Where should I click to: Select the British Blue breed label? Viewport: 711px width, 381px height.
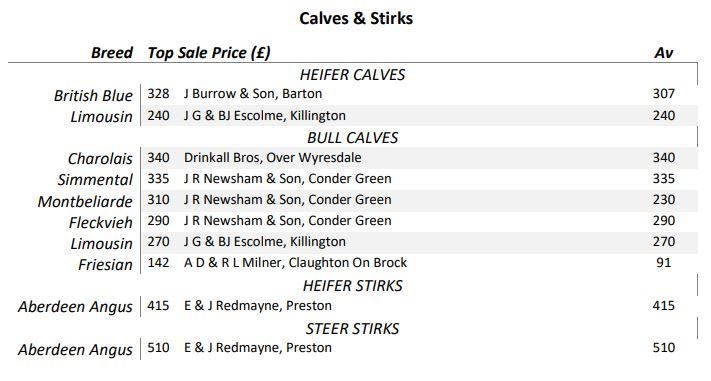93,95
